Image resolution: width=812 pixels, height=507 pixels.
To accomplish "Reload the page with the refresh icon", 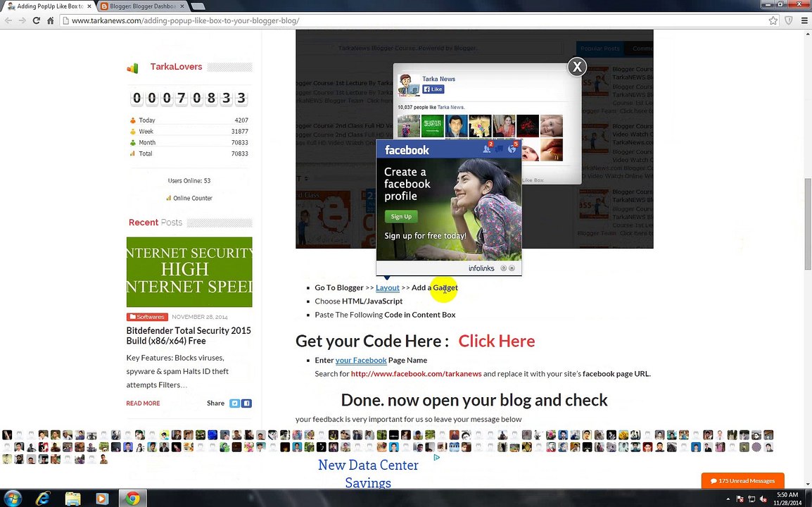I will click(37, 20).
